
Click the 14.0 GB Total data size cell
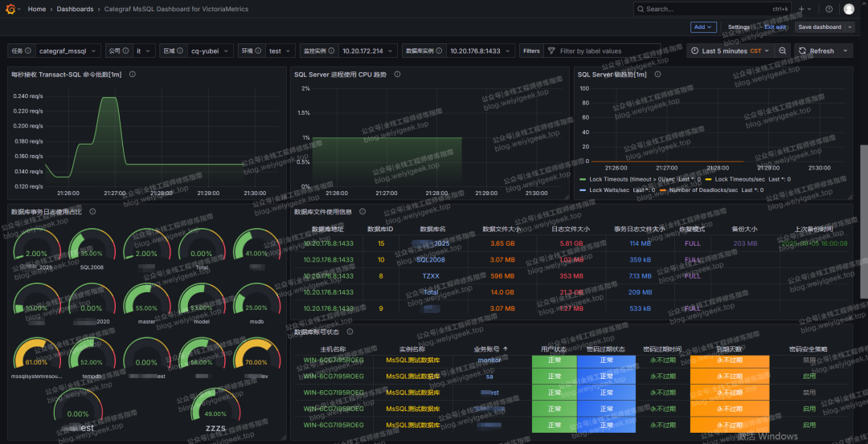tap(502, 292)
